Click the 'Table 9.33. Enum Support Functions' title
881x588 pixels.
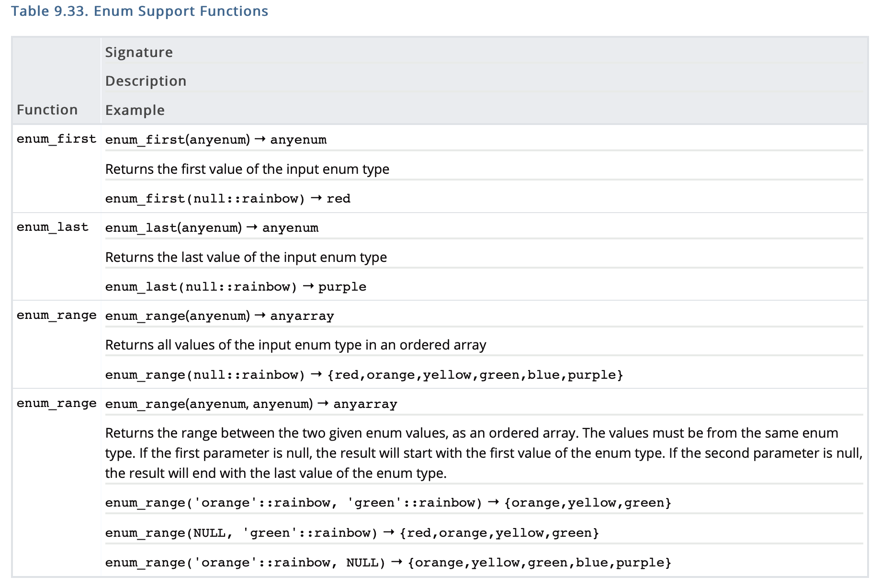pos(139,11)
